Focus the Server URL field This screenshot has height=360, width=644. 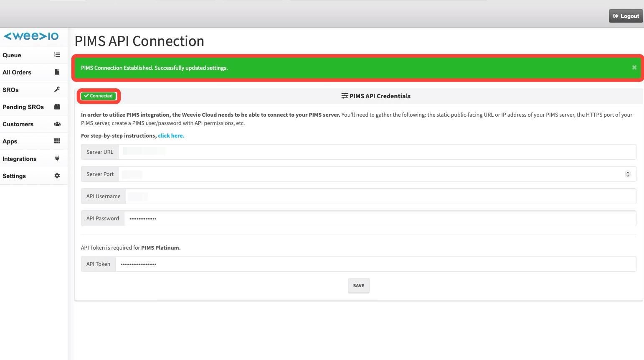pyautogui.click(x=378, y=152)
